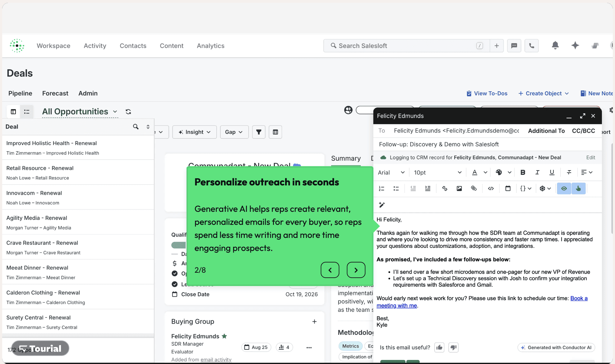Open the Insight filter dropdown
The height and width of the screenshot is (364, 615).
(x=194, y=132)
